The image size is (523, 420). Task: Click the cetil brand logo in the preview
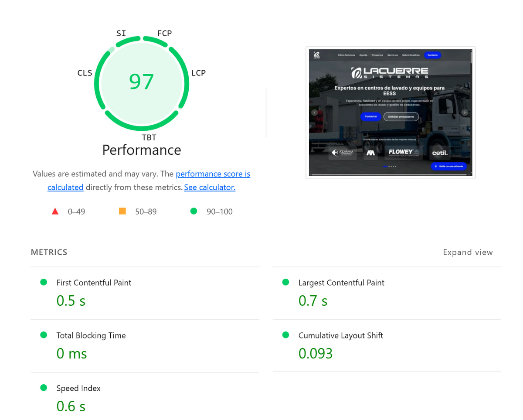click(x=440, y=153)
